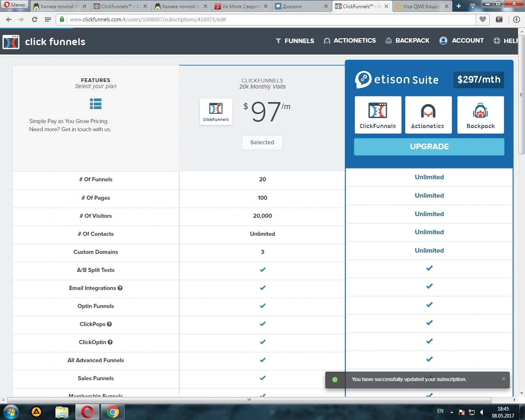Select the Backpack tile in Etison Suite

481,115
